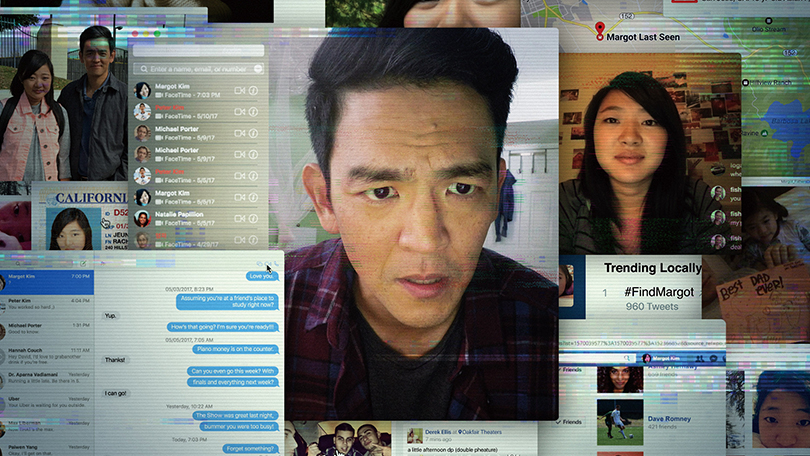
Task: Click the red Margot Last Seen map pin
Action: pos(599,31)
